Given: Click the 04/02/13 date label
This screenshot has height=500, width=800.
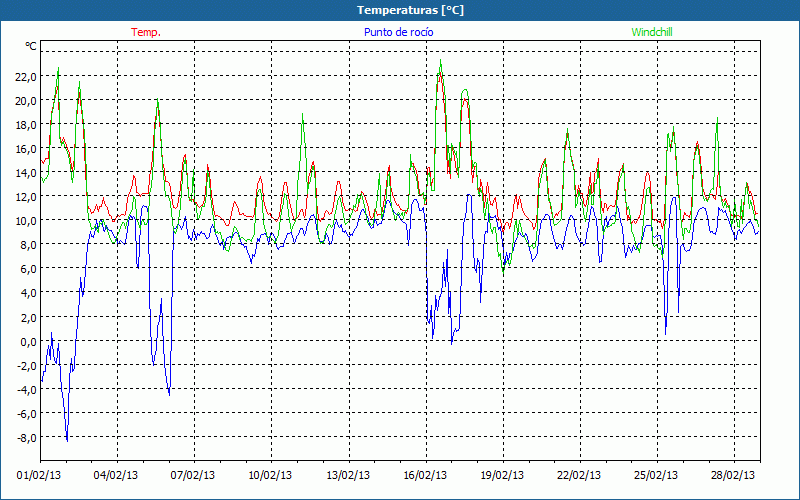Looking at the screenshot, I should [116, 475].
